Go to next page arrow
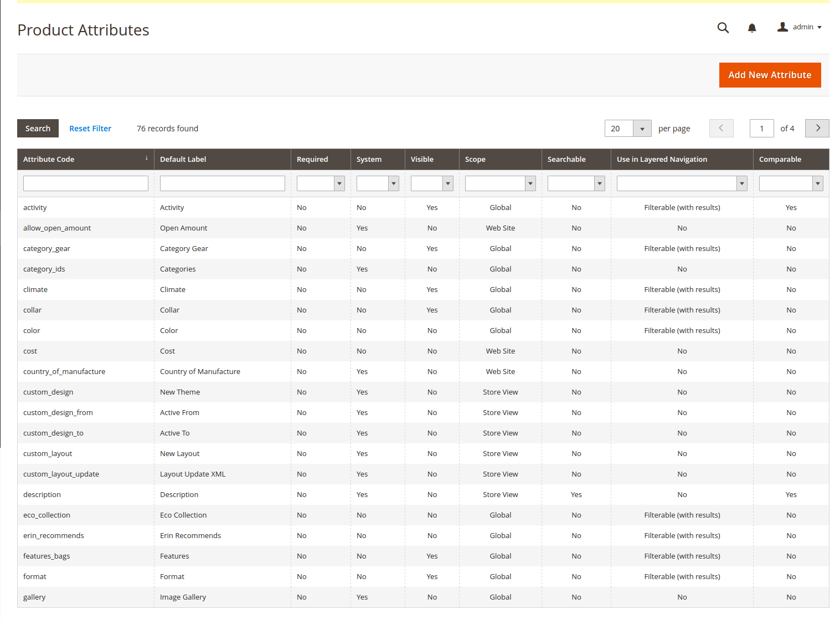840x619 pixels. click(x=817, y=128)
